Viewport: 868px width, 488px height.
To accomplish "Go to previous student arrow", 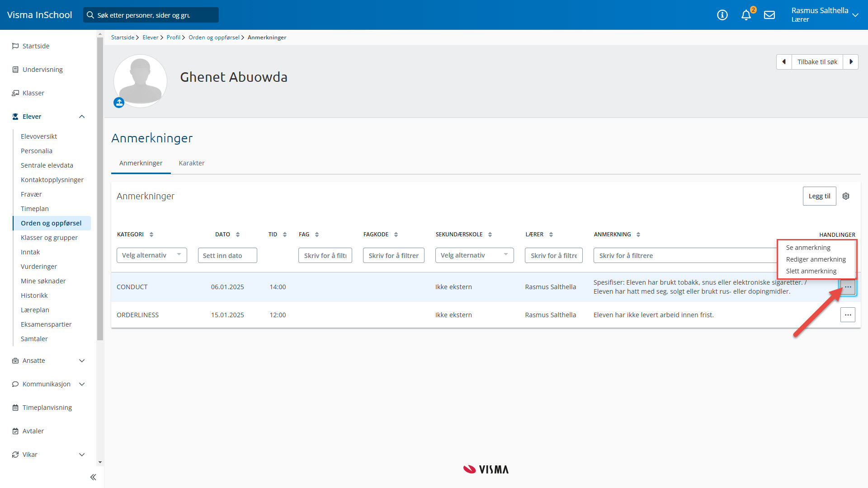I will (x=784, y=62).
